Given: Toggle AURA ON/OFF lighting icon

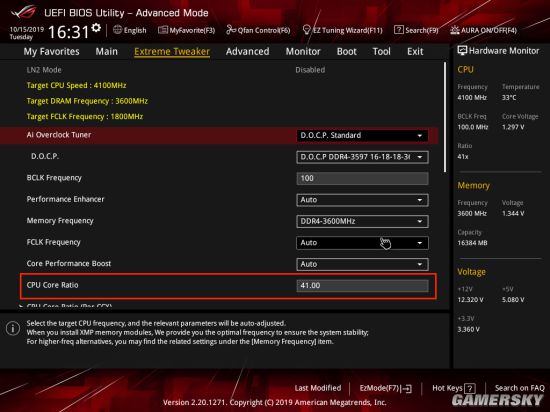Looking at the screenshot, I should pos(455,30).
